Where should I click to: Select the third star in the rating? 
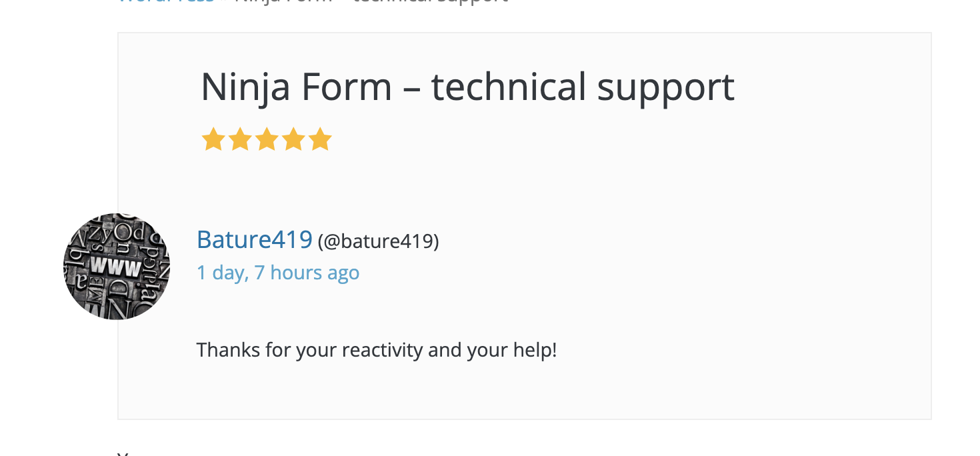point(267,140)
